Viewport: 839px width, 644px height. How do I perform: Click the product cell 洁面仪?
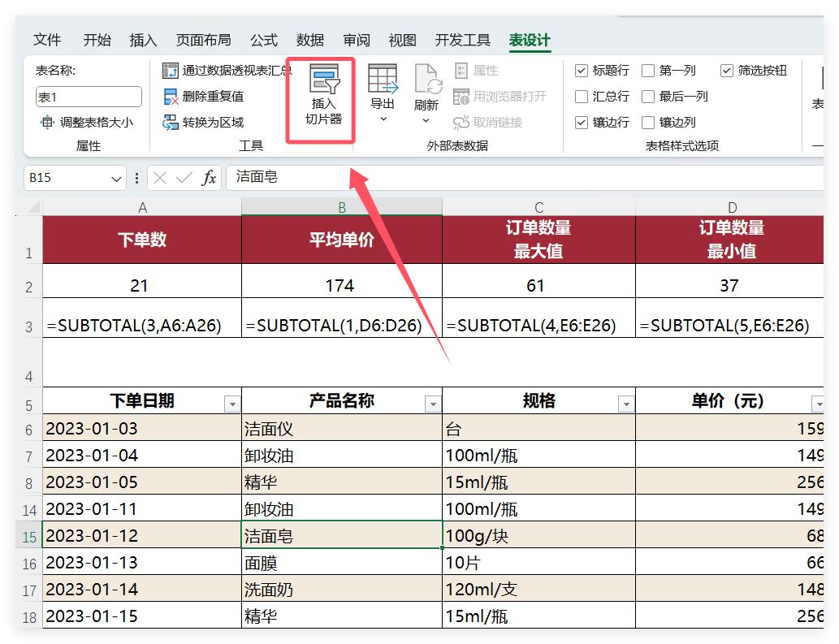[x=342, y=428]
